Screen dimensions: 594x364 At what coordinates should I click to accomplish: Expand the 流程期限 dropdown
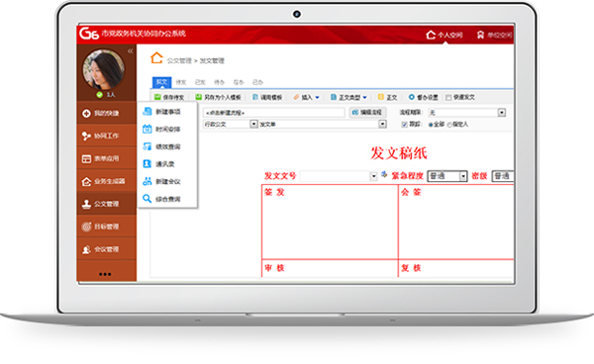tap(502, 113)
